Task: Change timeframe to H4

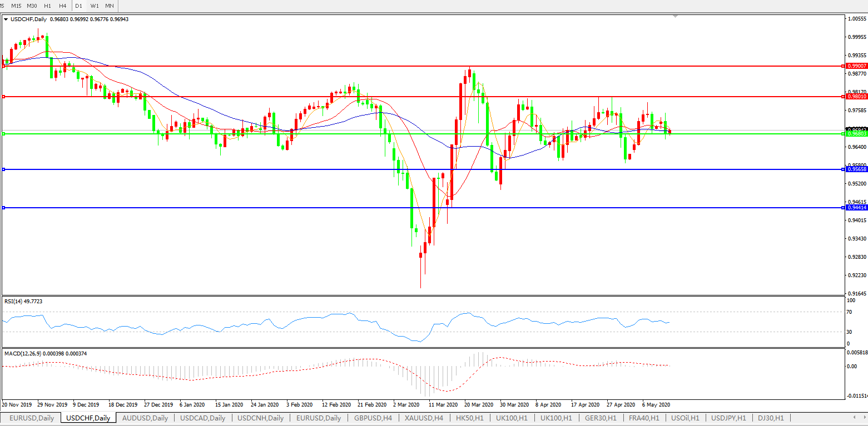Action: (x=62, y=6)
